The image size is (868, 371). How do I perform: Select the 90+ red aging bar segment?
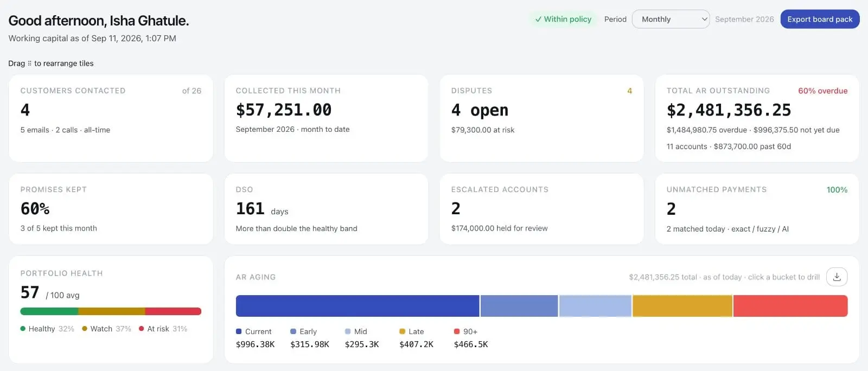click(790, 306)
